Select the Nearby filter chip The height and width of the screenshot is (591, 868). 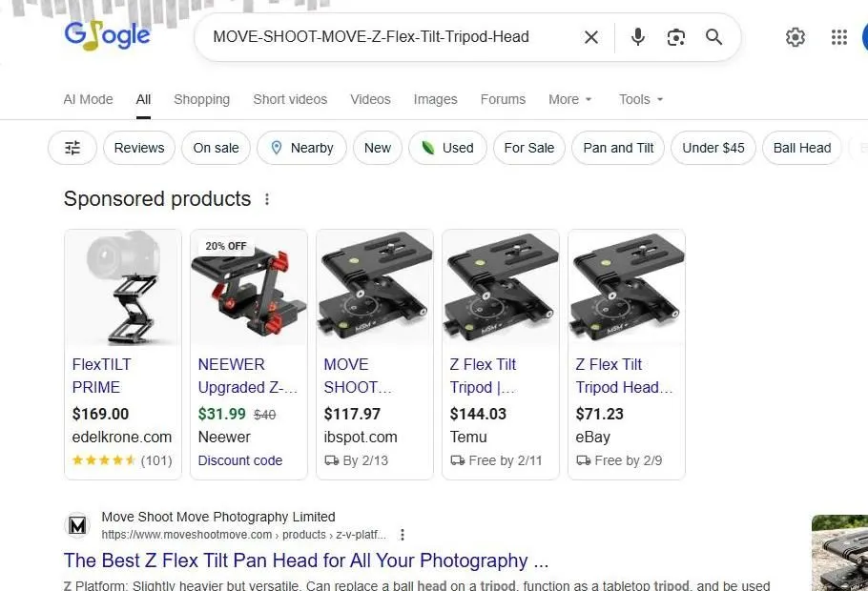pos(301,148)
